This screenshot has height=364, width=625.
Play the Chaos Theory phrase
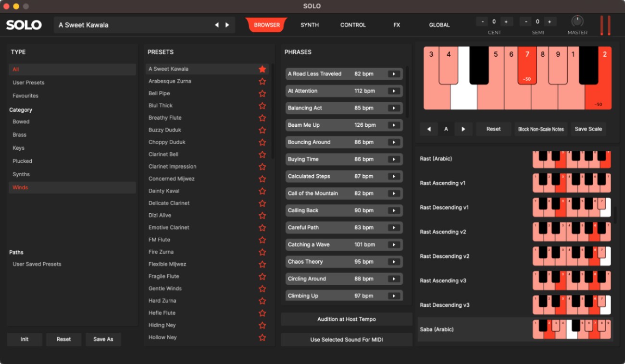394,261
